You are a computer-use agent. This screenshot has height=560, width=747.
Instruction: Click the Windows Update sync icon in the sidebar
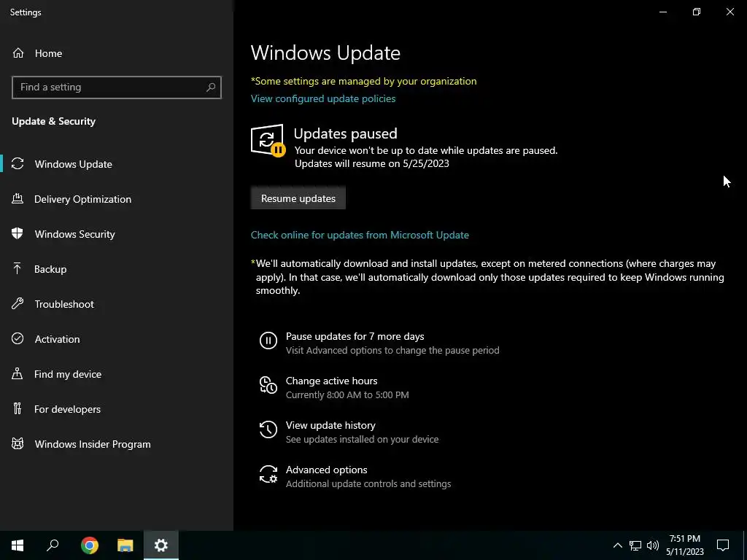[x=18, y=164]
